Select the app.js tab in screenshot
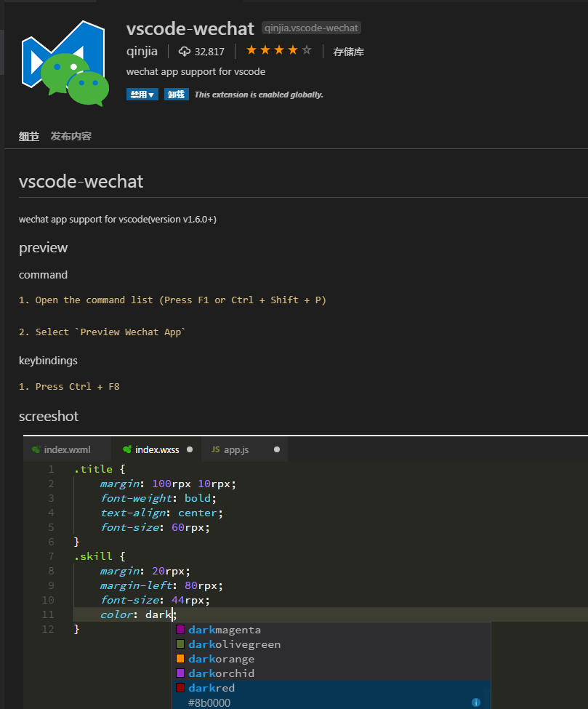Viewport: 588px width, 709px height. 244,450
